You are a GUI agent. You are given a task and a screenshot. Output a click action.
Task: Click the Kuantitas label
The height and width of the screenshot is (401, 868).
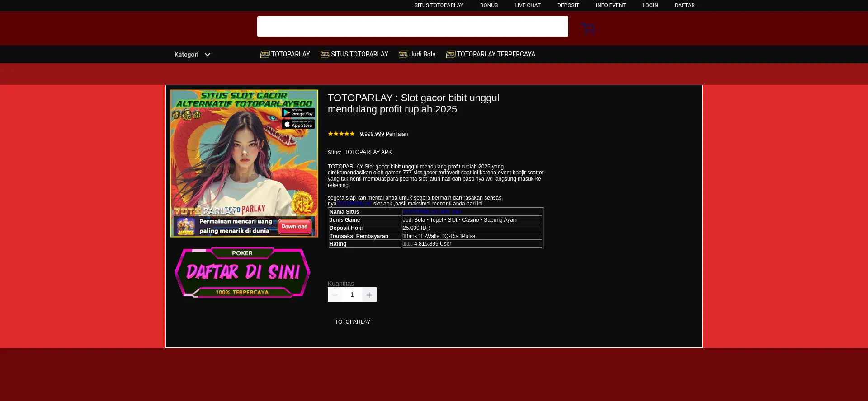(x=341, y=284)
